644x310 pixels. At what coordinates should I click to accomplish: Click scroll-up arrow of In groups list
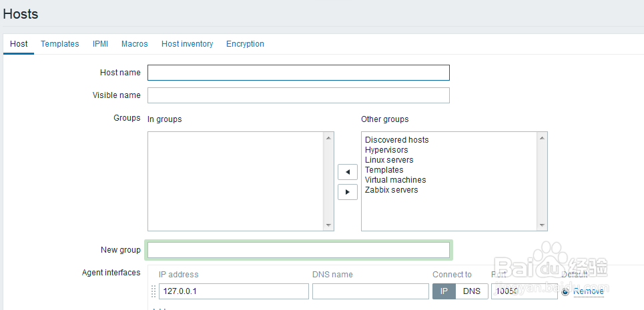pos(328,137)
